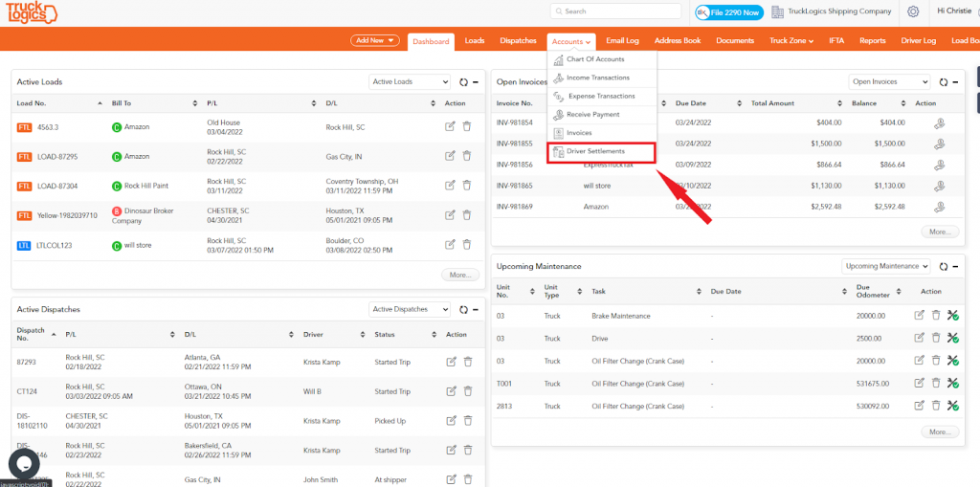This screenshot has width=980, height=487.
Task: Refresh the Open Invoices widget
Action: 943,82
